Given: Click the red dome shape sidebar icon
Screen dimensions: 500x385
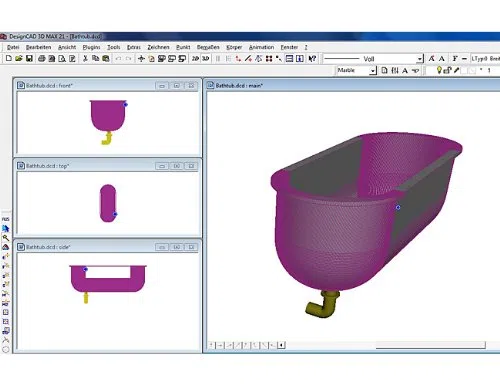Looking at the screenshot, I should click(x=6, y=247).
